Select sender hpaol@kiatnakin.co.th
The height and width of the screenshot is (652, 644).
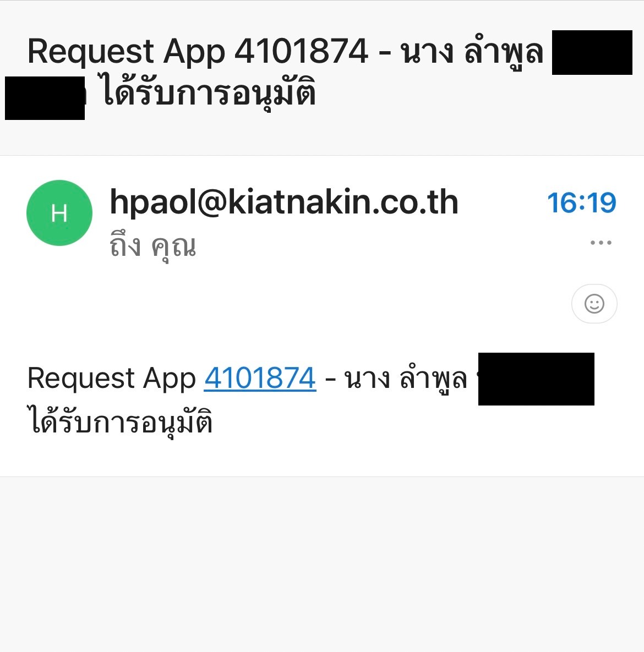click(x=283, y=202)
